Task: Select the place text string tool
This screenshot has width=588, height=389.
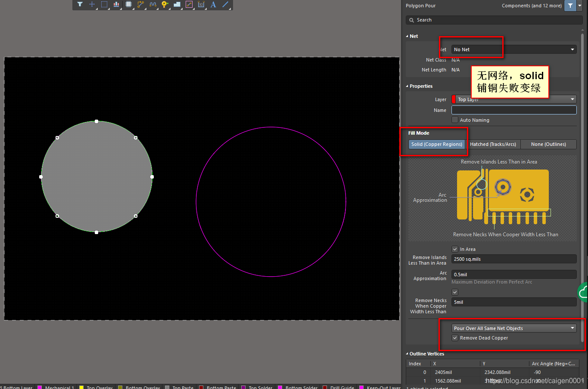Action: tap(213, 5)
